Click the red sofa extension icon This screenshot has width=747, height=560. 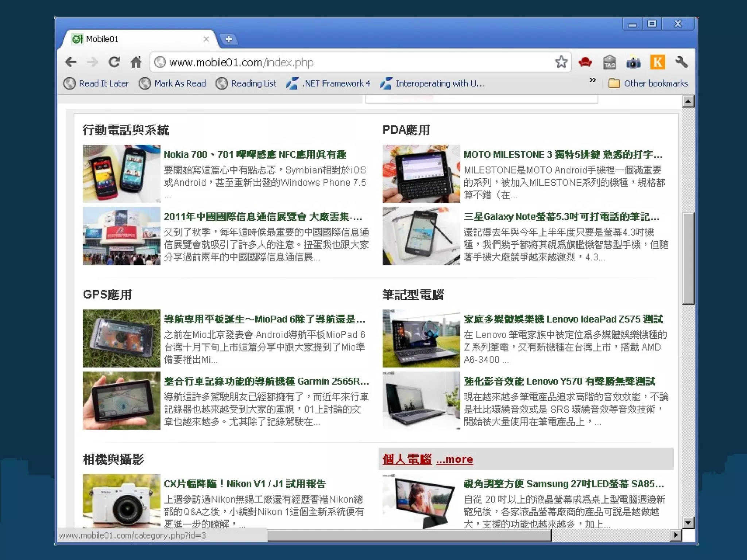(585, 62)
